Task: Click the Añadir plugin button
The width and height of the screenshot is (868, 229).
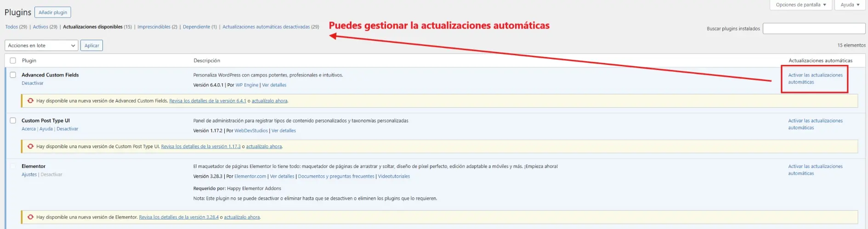Action: pyautogui.click(x=53, y=12)
